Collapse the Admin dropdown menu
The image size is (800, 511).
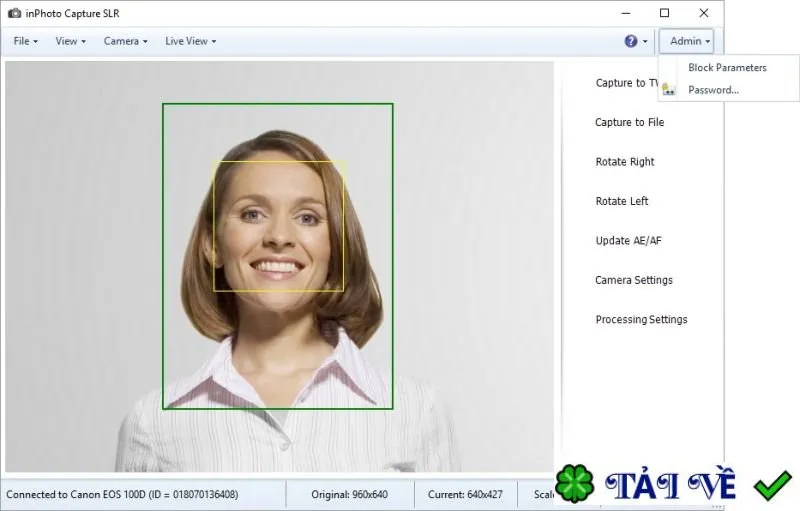click(686, 41)
